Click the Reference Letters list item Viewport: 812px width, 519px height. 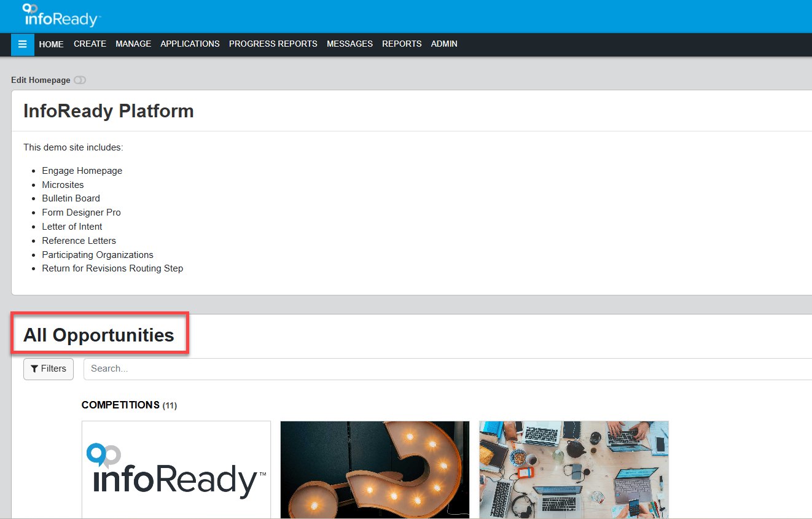[x=79, y=241]
